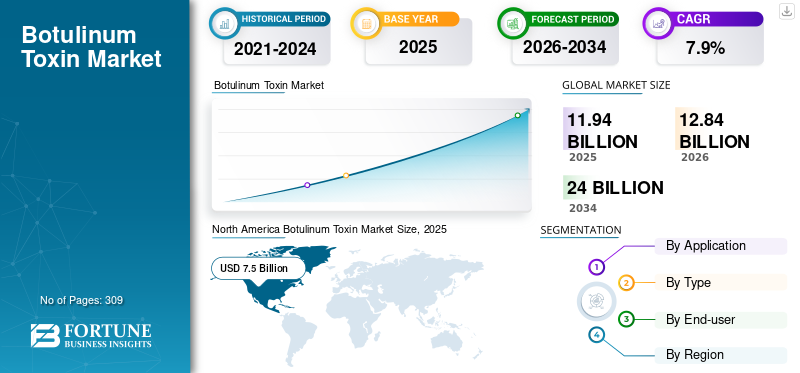Click the download icon in top-right corner
Viewport: 800px width, 373px height.
click(786, 11)
